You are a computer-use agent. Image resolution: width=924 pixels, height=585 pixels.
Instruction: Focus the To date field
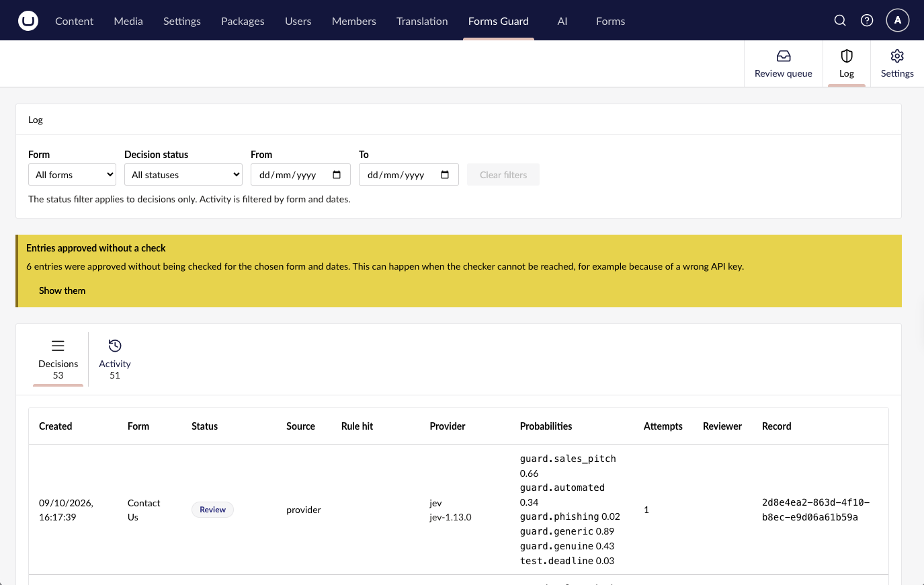click(x=409, y=175)
